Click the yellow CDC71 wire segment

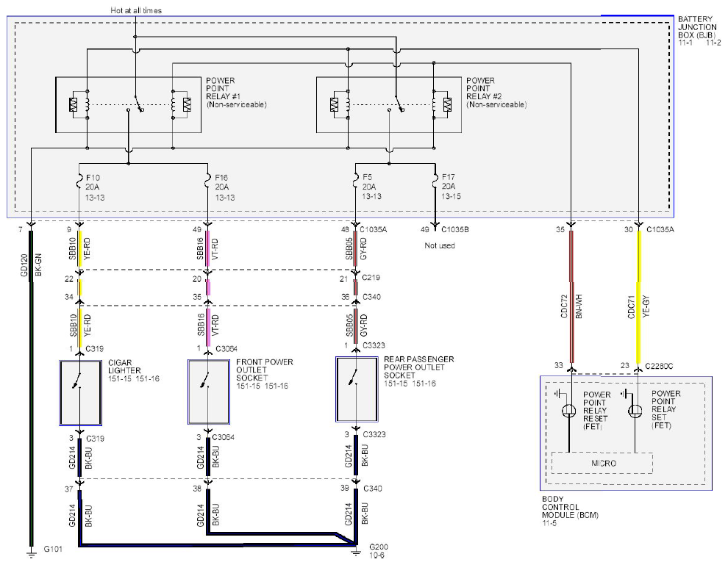(x=639, y=297)
